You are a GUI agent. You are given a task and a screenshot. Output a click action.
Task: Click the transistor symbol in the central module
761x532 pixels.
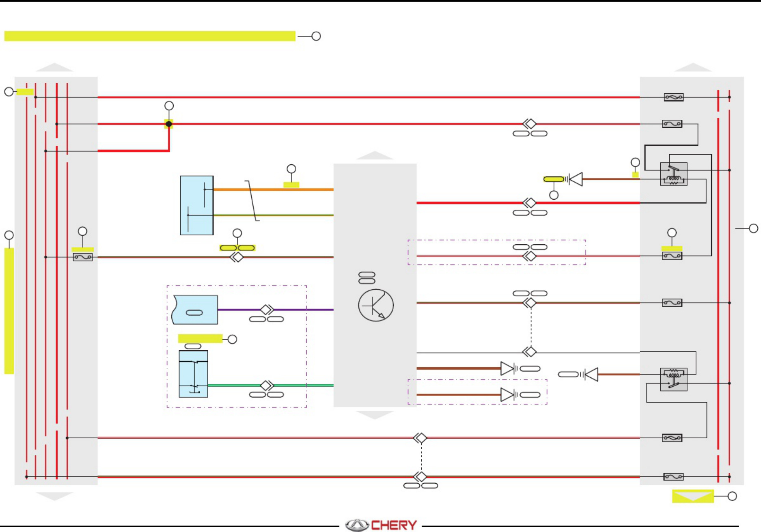(376, 305)
